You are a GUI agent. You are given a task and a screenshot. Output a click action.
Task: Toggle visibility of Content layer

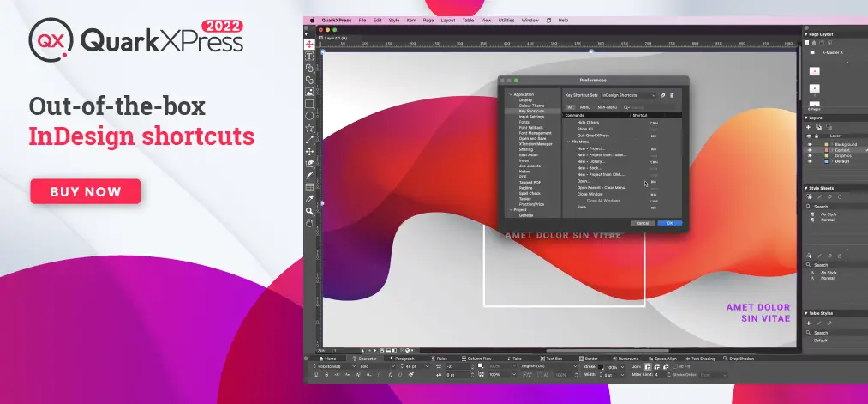coord(810,150)
